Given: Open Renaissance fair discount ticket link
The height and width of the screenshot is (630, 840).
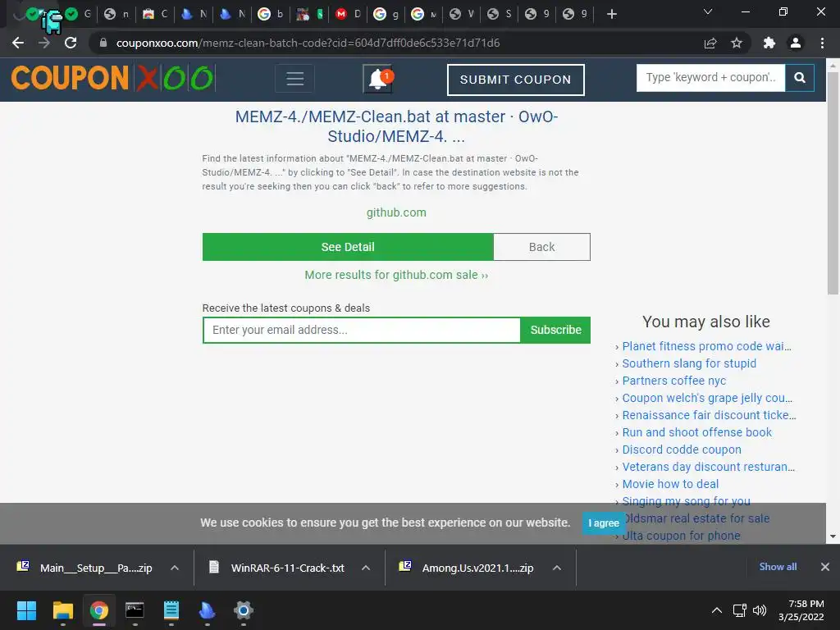Looking at the screenshot, I should point(709,415).
